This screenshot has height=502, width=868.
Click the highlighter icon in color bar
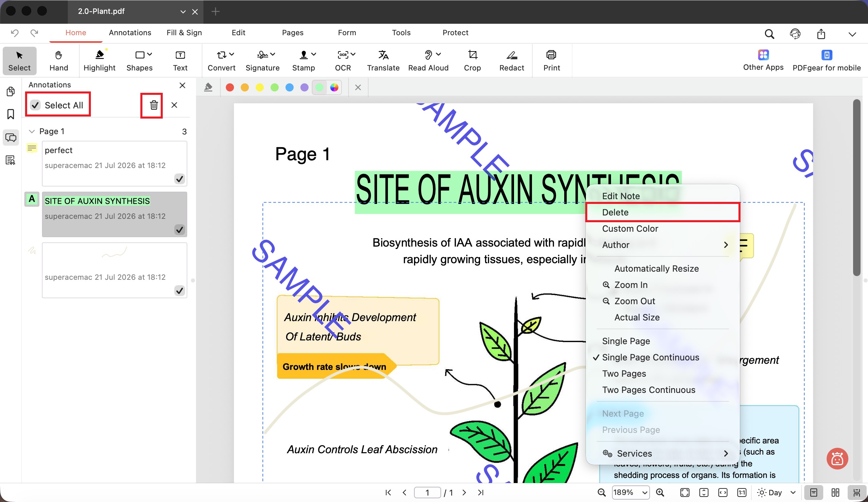(208, 87)
